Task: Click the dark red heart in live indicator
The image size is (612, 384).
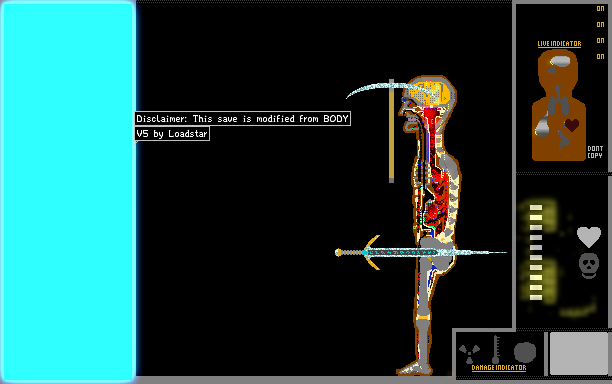Action: tap(571, 125)
